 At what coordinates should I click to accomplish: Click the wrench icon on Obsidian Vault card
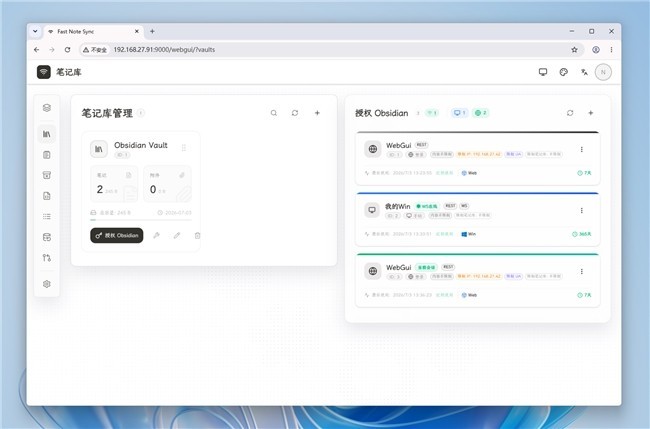click(x=156, y=235)
